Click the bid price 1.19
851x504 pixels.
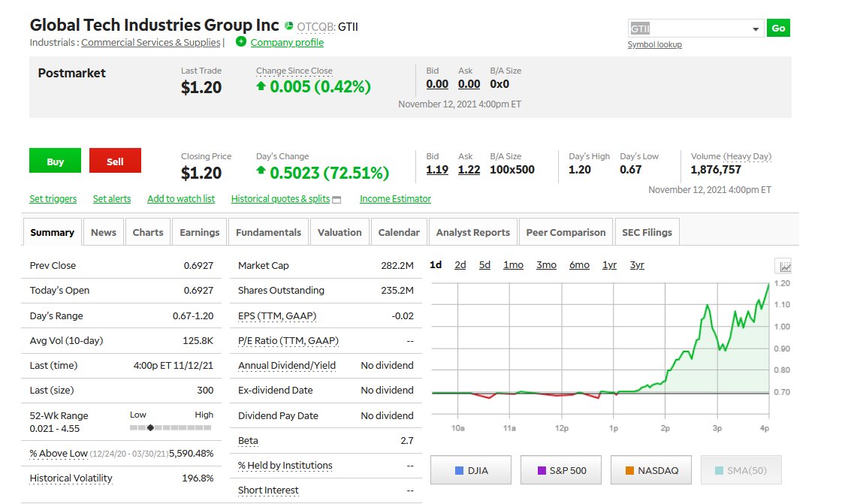(437, 170)
